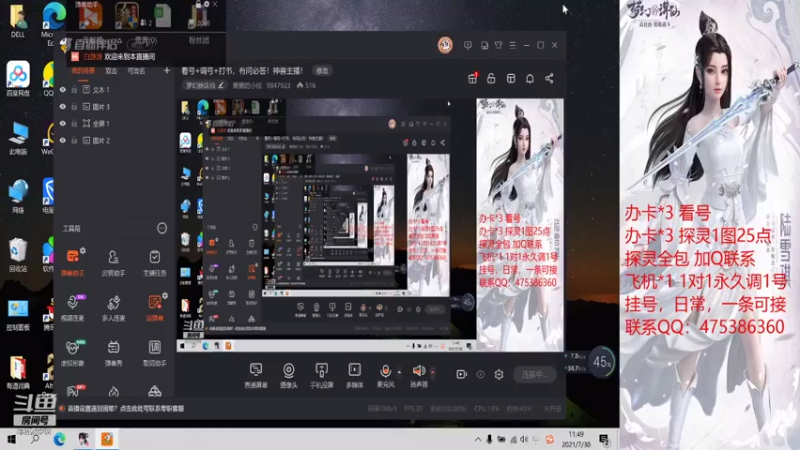Screen dimensions: 800x450
Task: Switch to 我的场景 tab
Action: 83,71
